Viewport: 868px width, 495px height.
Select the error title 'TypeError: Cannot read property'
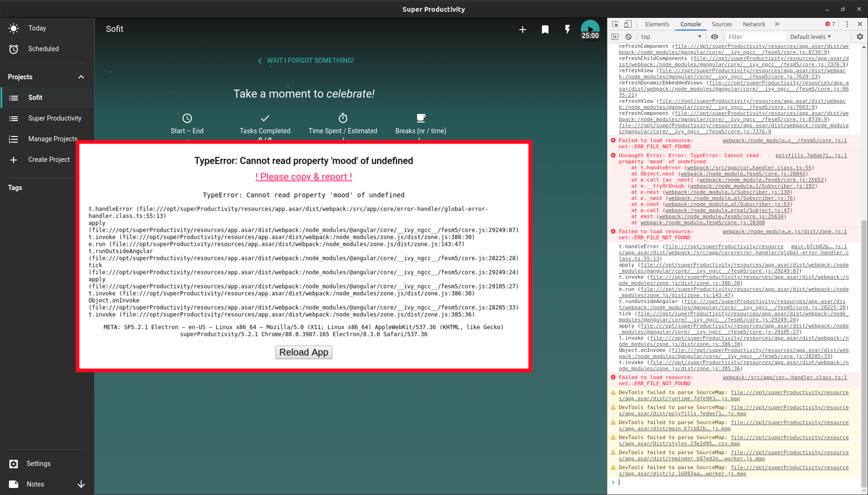[304, 161]
